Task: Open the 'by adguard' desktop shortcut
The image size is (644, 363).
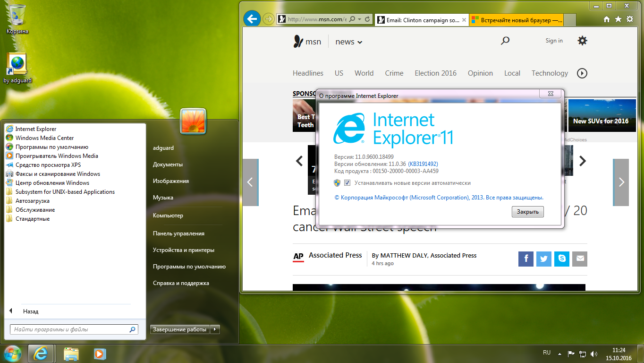Action: tap(17, 68)
